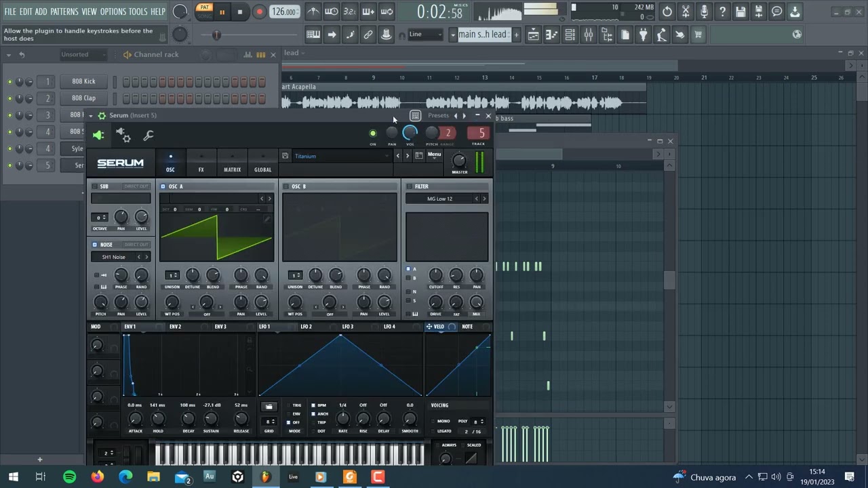
Task: Toggle the Serum ON green LED
Action: (x=372, y=134)
